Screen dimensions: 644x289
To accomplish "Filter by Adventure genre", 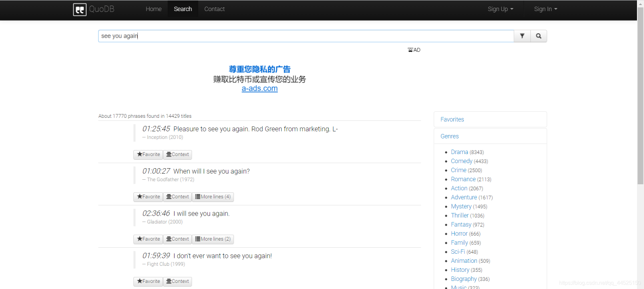I will pos(464,197).
